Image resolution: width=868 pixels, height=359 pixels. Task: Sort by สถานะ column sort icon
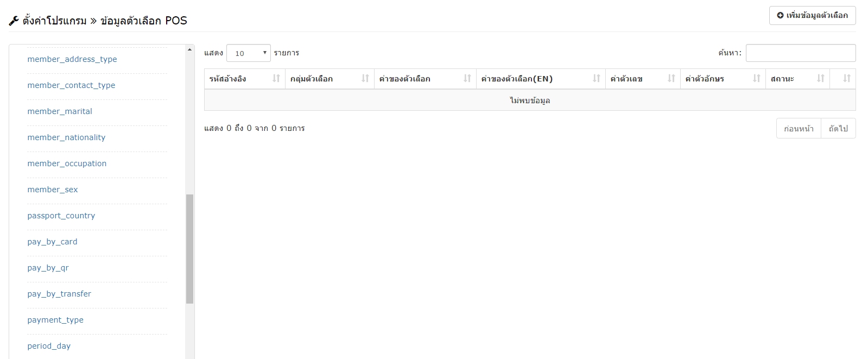coord(821,79)
